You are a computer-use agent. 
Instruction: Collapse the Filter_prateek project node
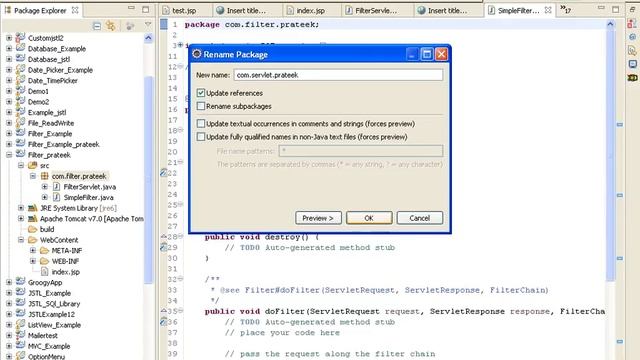[9, 155]
